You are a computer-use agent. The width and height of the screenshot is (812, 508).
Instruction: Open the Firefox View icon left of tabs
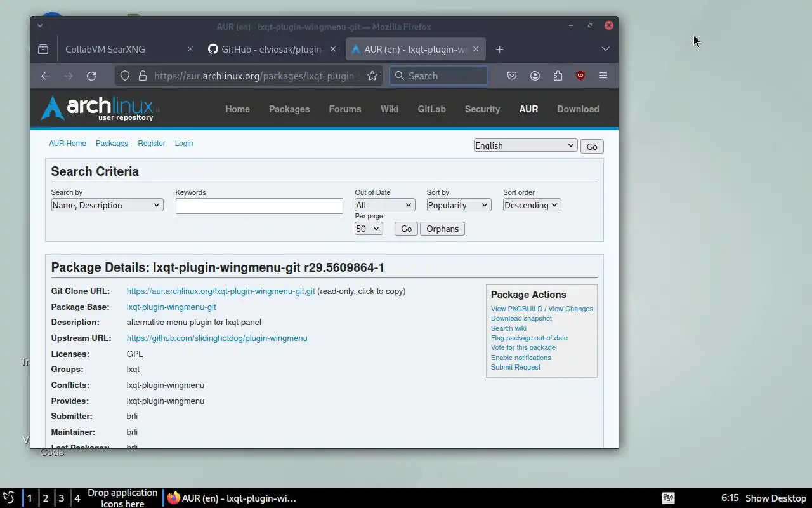(x=43, y=49)
